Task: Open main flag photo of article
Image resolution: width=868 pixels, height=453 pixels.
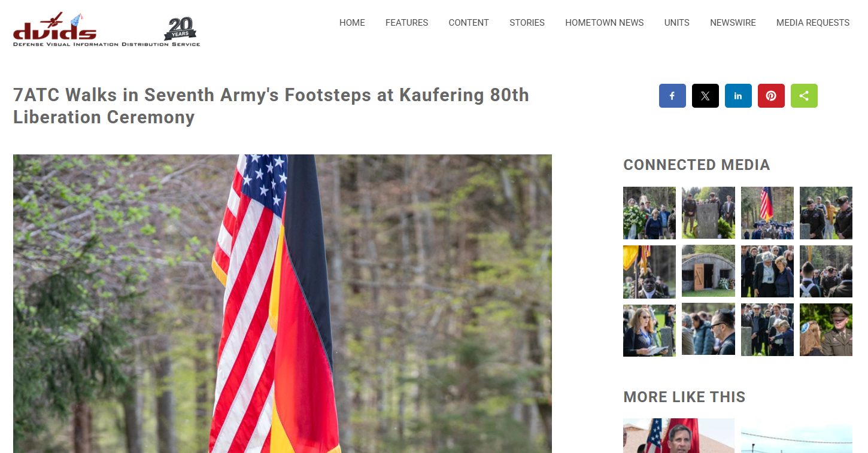Action: click(283, 303)
